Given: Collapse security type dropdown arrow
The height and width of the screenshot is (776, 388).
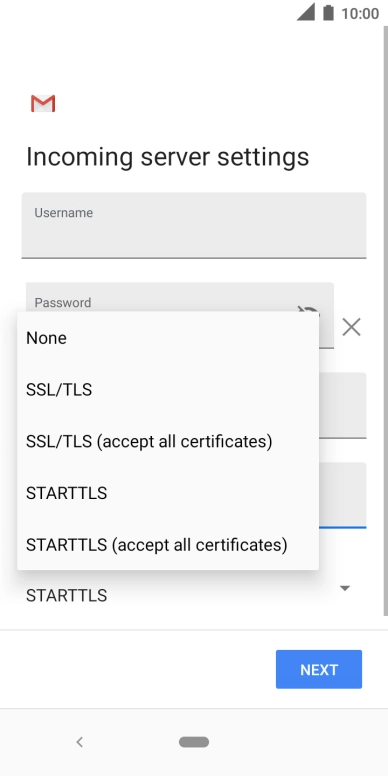Looking at the screenshot, I should tap(345, 588).
